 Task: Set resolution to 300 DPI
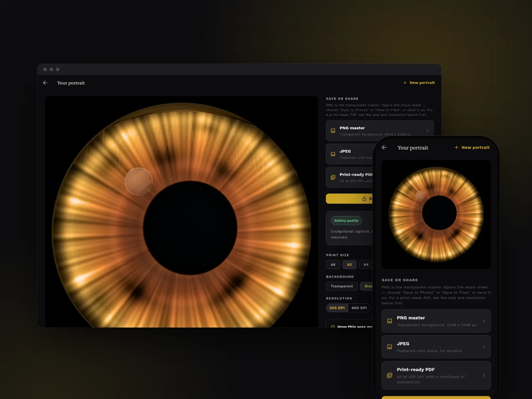coord(337,308)
